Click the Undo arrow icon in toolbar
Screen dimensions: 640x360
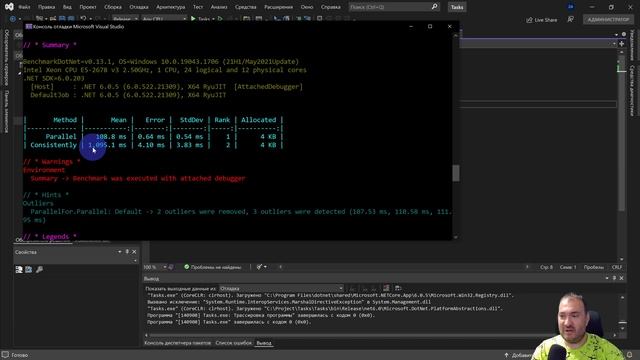(x=84, y=19)
